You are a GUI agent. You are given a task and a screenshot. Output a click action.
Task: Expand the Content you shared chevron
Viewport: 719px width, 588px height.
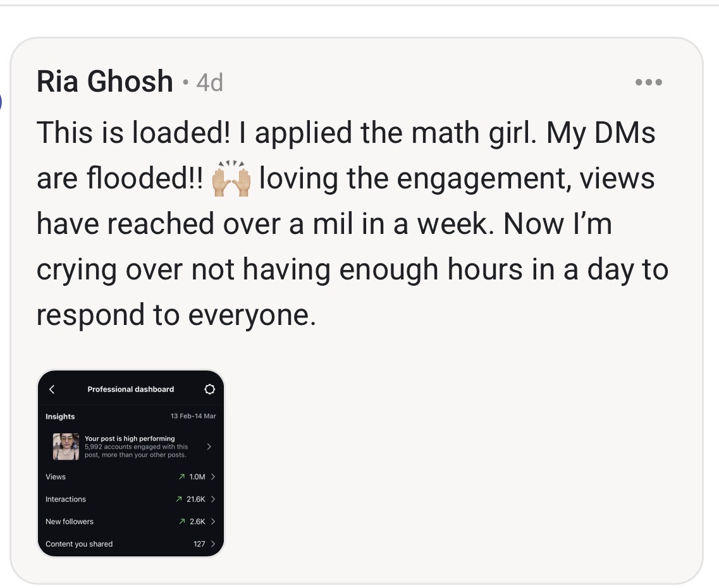point(213,544)
